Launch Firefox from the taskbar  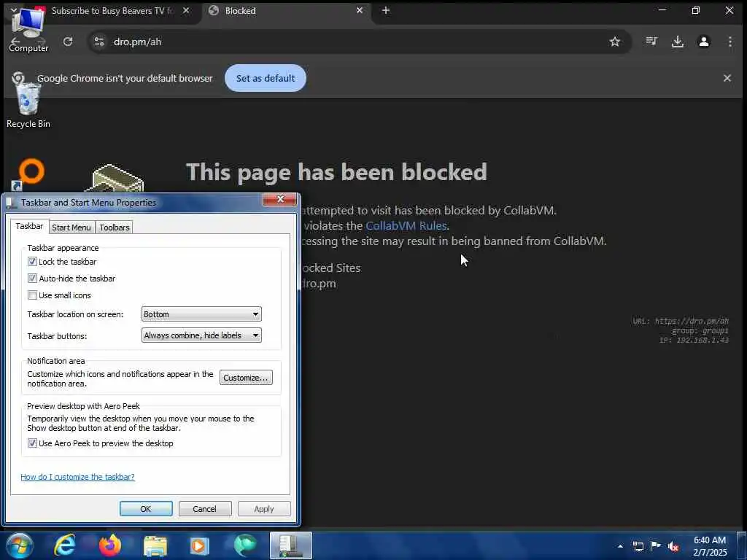click(x=109, y=545)
